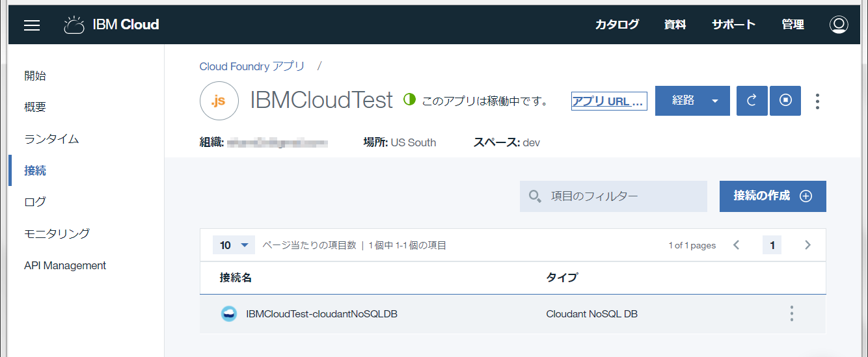Click the Cloudant NoSQL DB type cell

[x=592, y=314]
